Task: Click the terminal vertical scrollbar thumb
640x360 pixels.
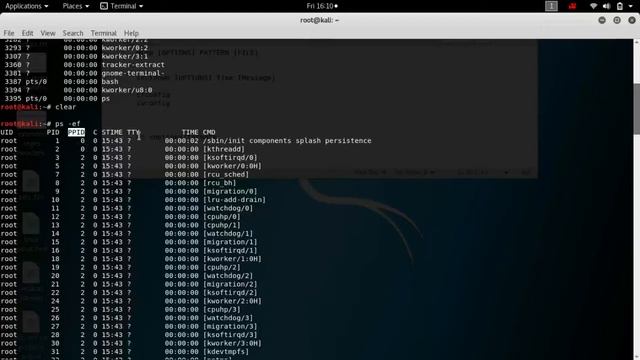Action: tap(636, 109)
